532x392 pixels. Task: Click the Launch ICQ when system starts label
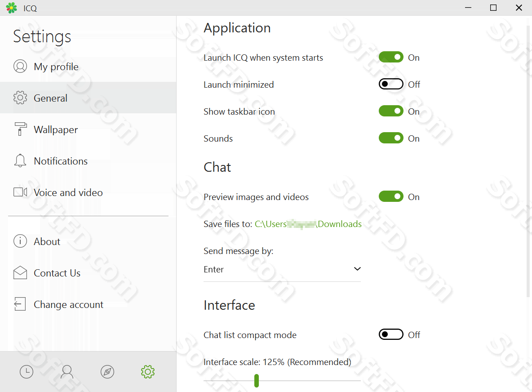(x=263, y=58)
